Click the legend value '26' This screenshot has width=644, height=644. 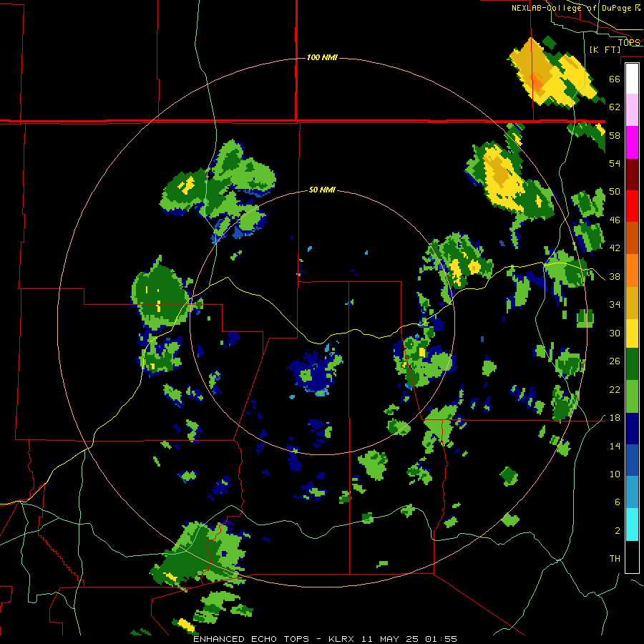pos(615,361)
